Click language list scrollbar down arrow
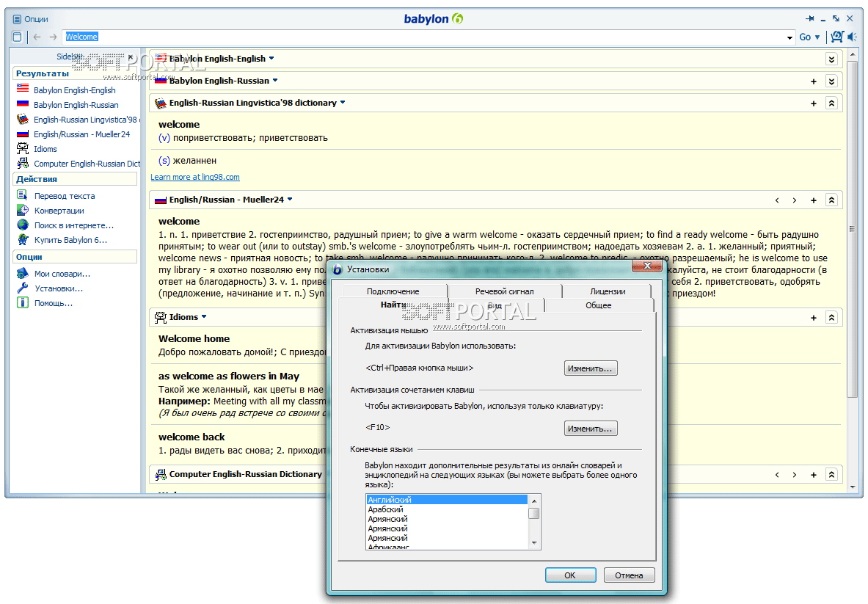Image resolution: width=868 pixels, height=604 pixels. [534, 542]
